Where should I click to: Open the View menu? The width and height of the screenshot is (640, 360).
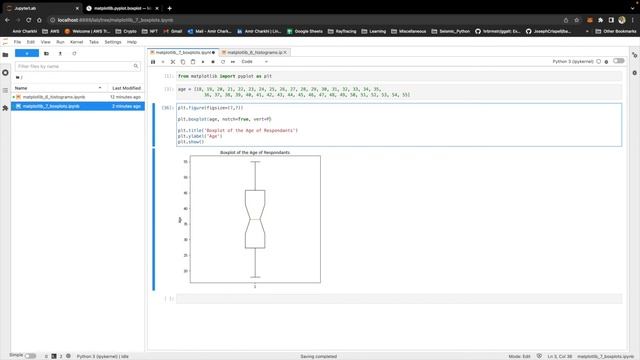pyautogui.click(x=45, y=42)
